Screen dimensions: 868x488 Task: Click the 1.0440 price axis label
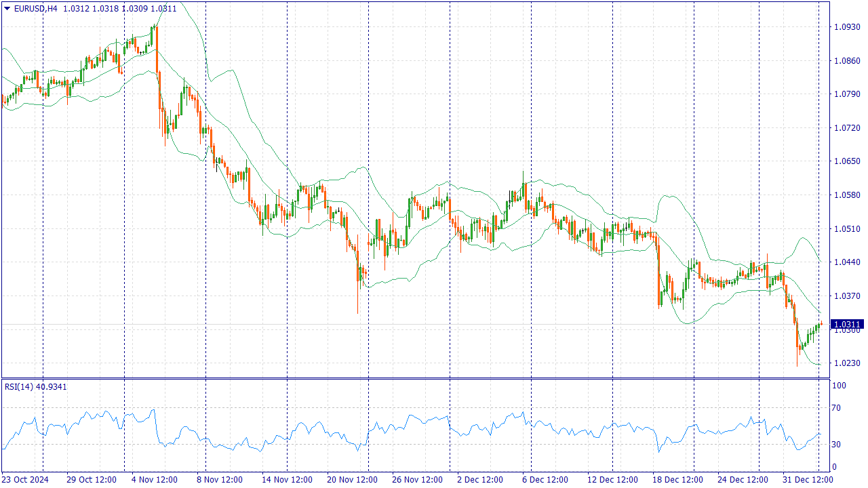click(846, 262)
